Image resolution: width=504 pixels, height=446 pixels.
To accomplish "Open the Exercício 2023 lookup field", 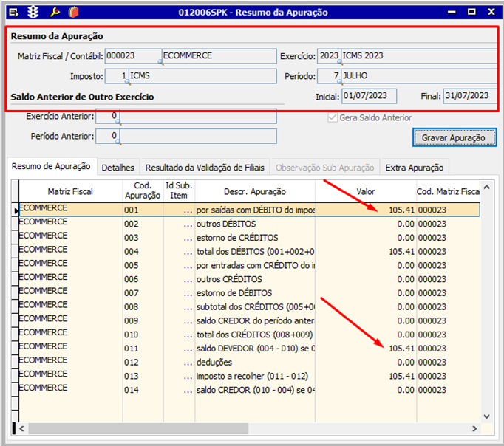I will (x=329, y=56).
